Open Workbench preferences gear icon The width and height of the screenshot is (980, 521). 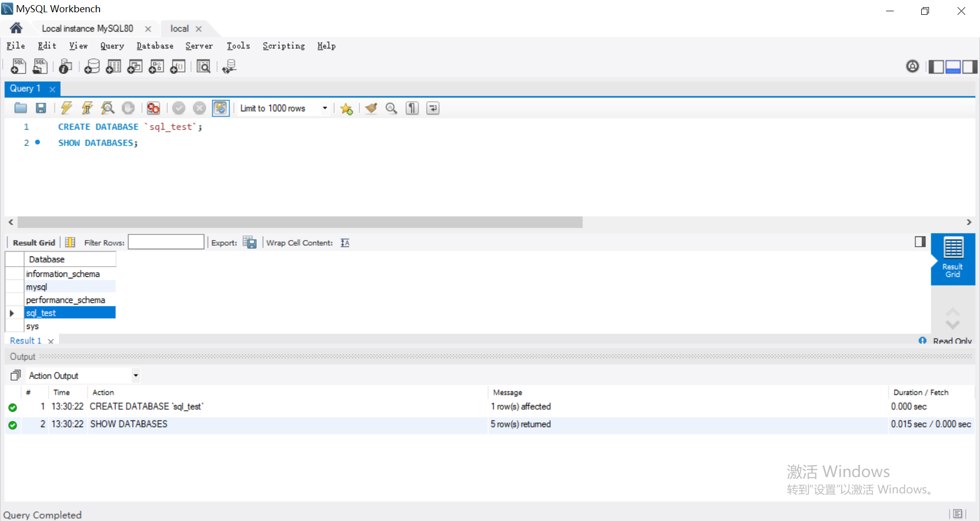tap(913, 66)
